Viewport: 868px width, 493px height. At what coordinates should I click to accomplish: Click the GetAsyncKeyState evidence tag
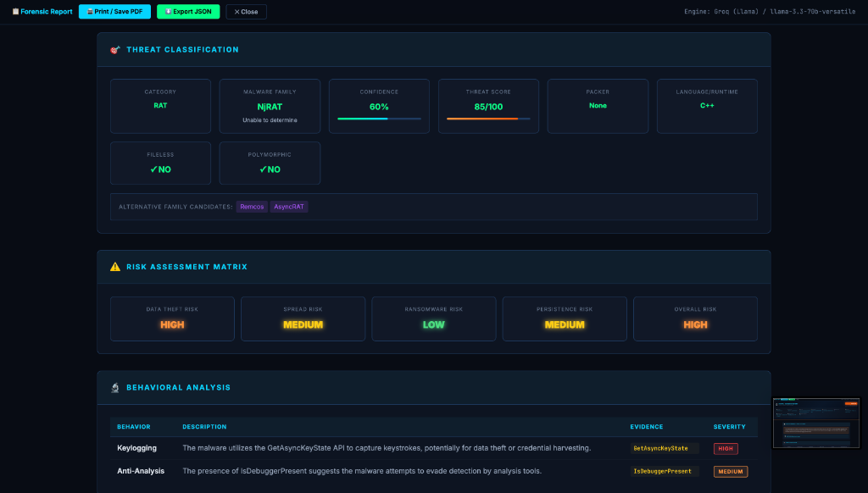click(665, 449)
